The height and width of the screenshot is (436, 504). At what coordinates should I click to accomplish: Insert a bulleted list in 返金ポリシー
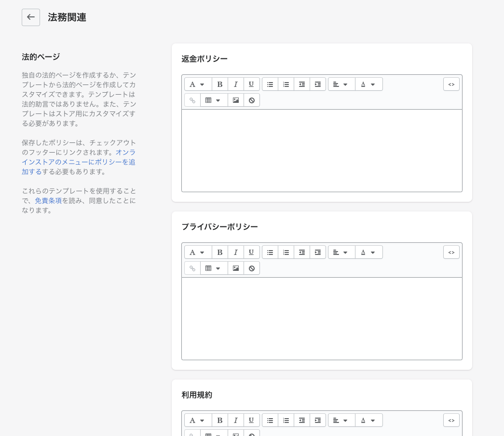point(270,84)
